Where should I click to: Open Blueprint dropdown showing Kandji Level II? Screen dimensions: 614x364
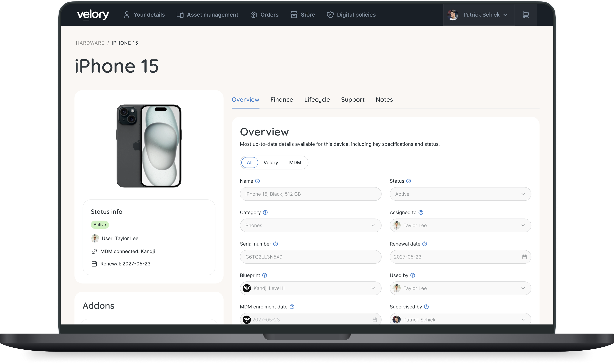click(x=310, y=288)
